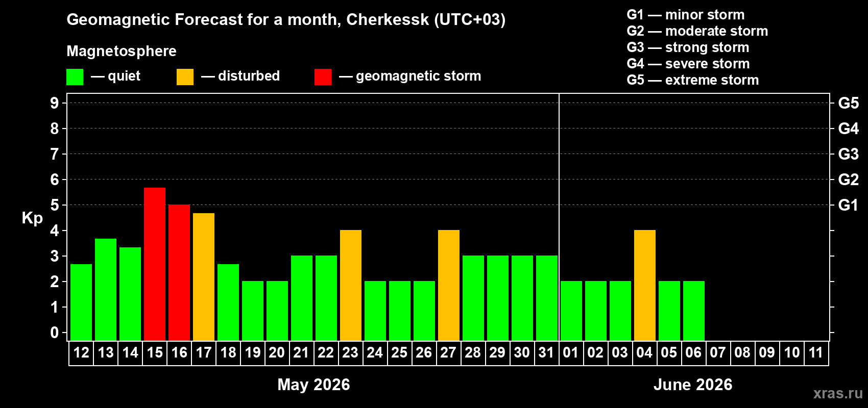Click the green bar for June 06
Viewport: 868px width, 408px height.
[x=694, y=311]
